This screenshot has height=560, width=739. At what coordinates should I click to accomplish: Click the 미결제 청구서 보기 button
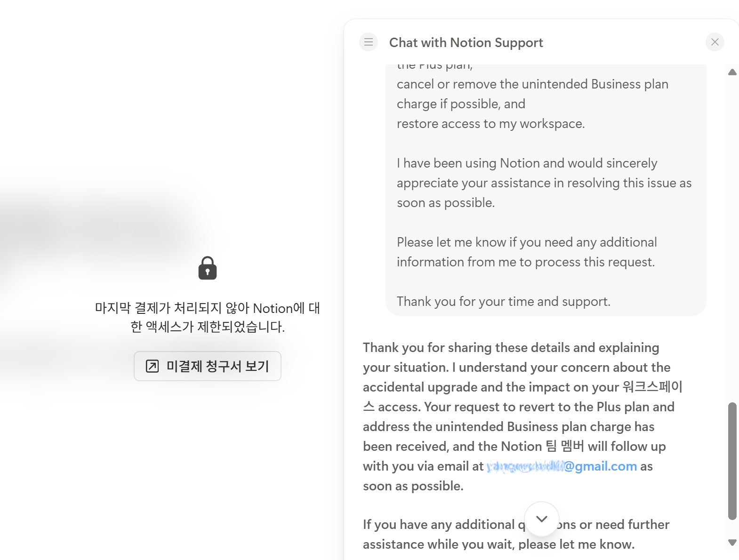208,366
